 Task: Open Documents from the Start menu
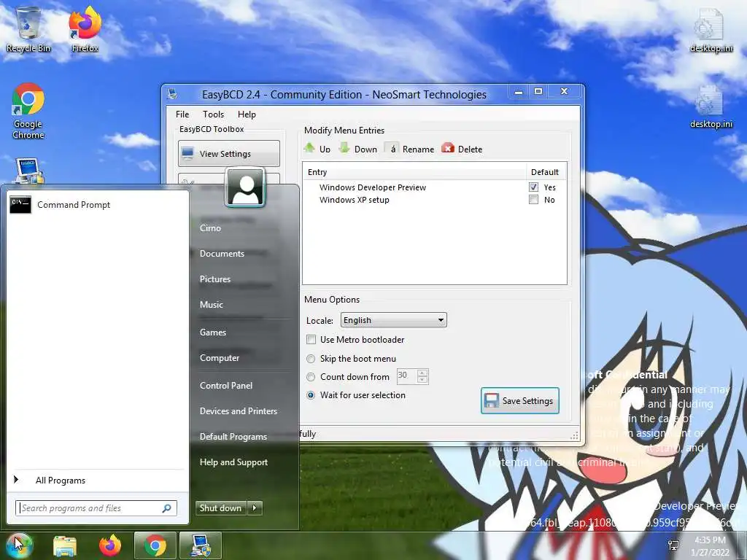tap(222, 254)
